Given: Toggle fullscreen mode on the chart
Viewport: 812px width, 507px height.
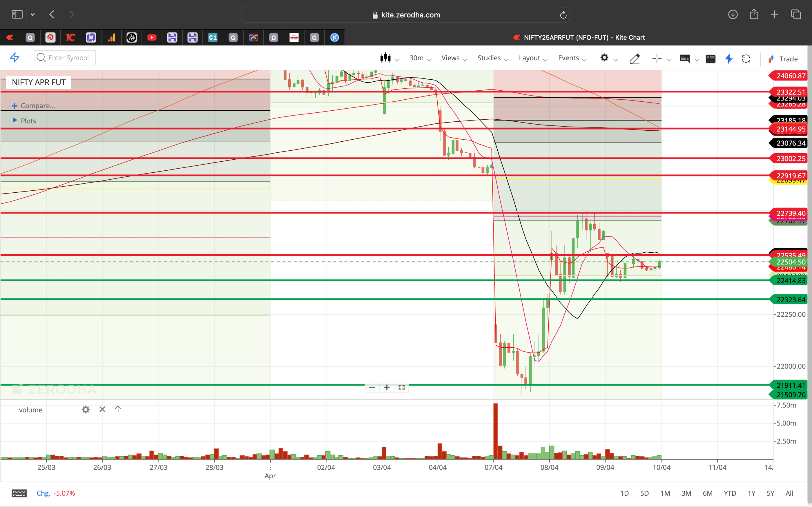Looking at the screenshot, I should (x=402, y=387).
